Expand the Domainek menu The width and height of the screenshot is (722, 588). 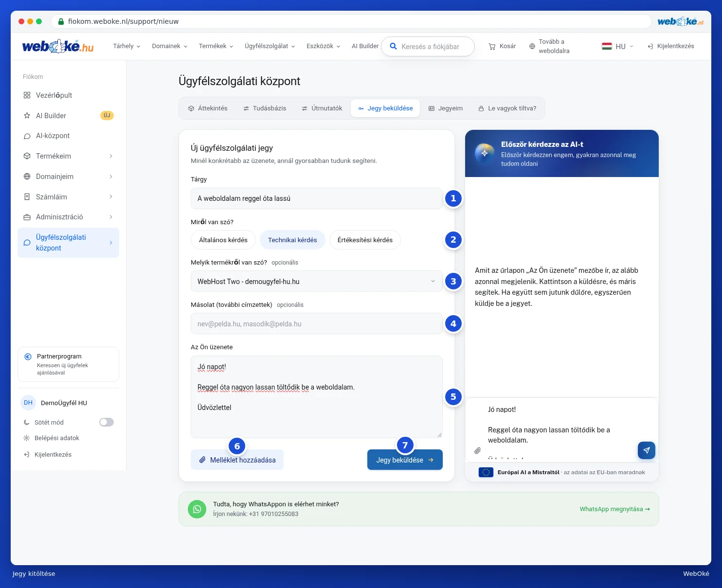pyautogui.click(x=169, y=46)
